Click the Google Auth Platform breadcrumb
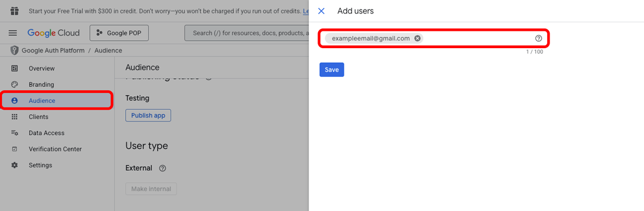Image resolution: width=644 pixels, height=211 pixels. [x=53, y=50]
